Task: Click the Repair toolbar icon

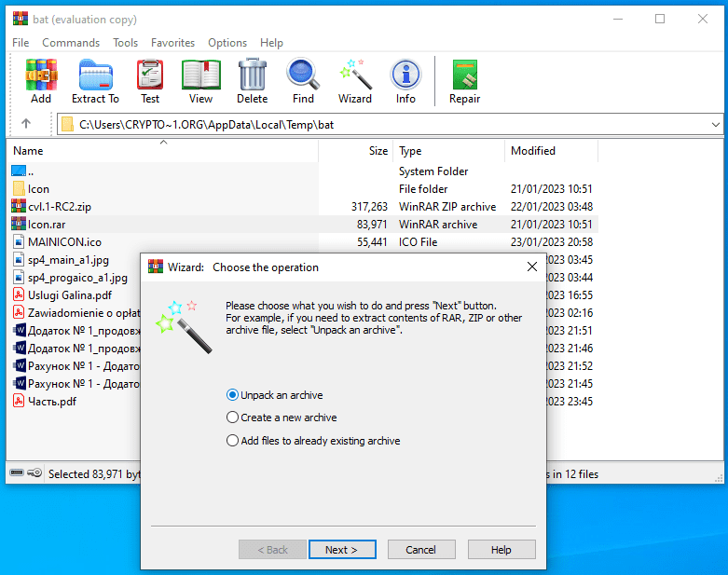Action: tap(464, 81)
